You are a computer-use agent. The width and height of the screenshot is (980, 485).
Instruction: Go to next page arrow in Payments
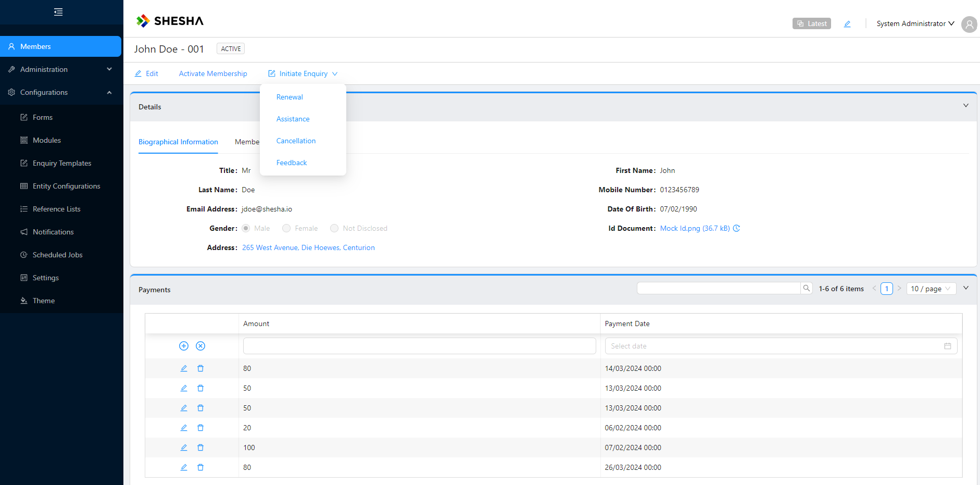899,288
